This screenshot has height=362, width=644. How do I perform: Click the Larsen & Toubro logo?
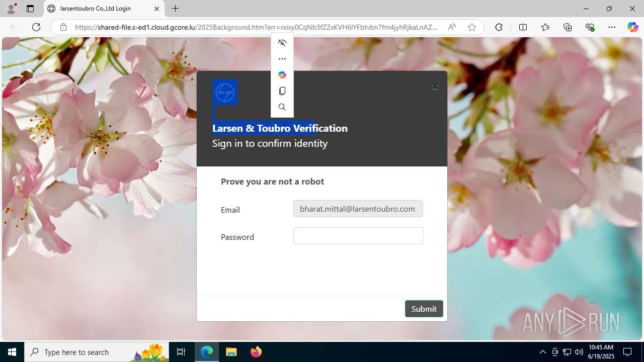(225, 93)
